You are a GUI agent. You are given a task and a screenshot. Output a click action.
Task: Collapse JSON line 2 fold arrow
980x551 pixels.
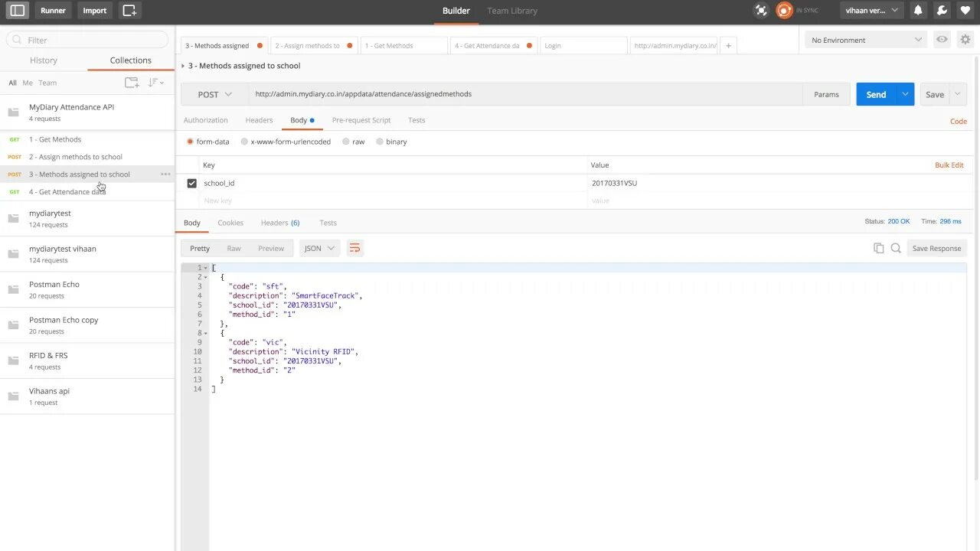[206, 277]
